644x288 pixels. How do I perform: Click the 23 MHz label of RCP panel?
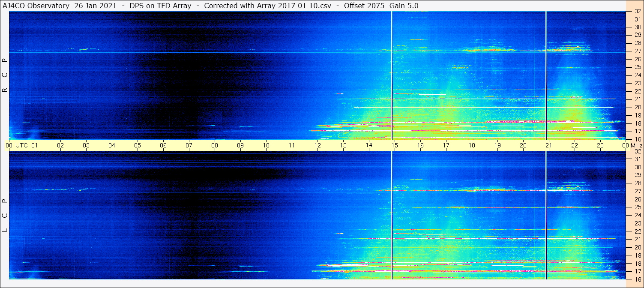click(637, 83)
